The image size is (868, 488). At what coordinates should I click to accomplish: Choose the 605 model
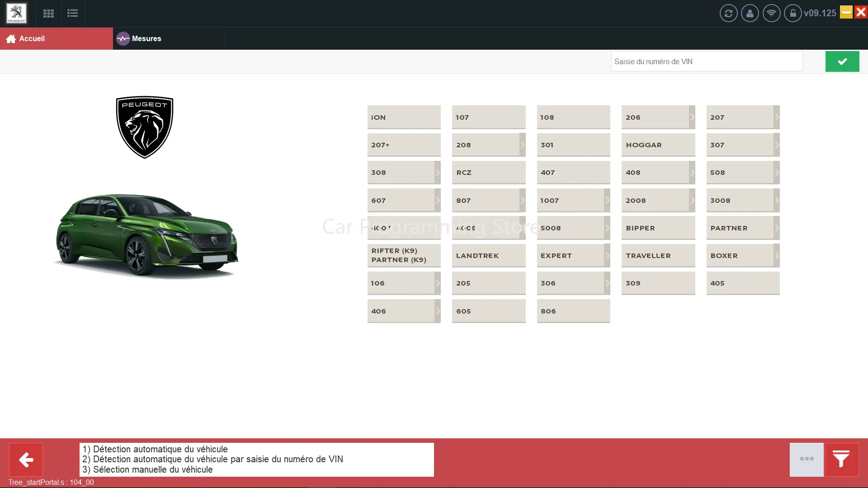[489, 311]
